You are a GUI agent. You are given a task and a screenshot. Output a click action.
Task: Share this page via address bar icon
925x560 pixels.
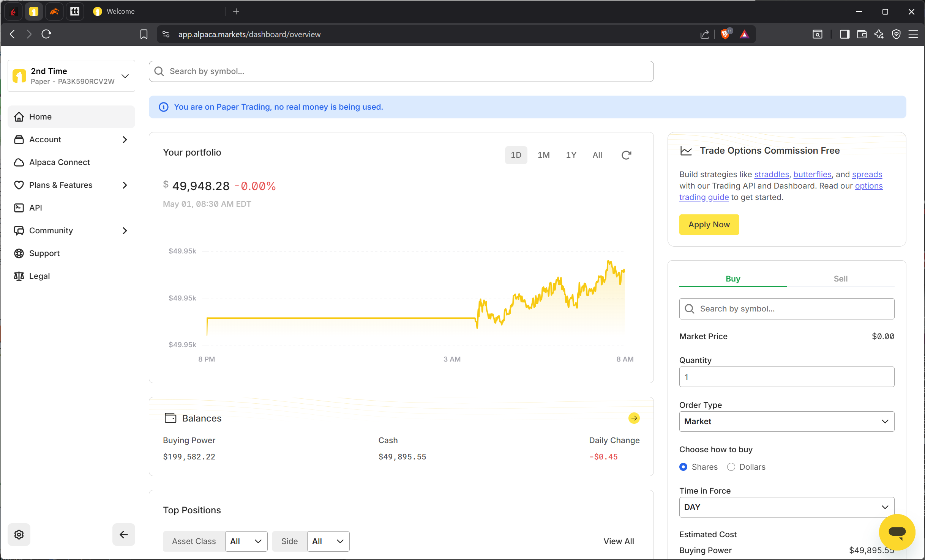point(705,35)
